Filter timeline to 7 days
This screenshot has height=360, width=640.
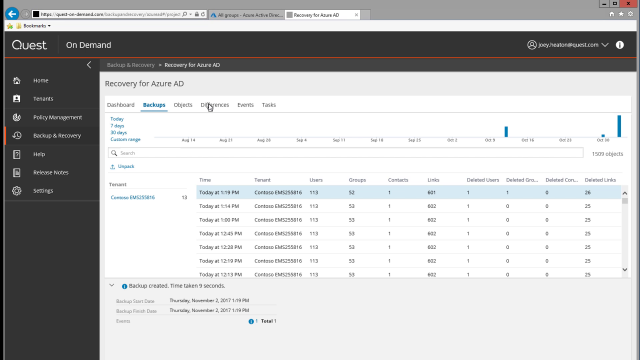117,126
